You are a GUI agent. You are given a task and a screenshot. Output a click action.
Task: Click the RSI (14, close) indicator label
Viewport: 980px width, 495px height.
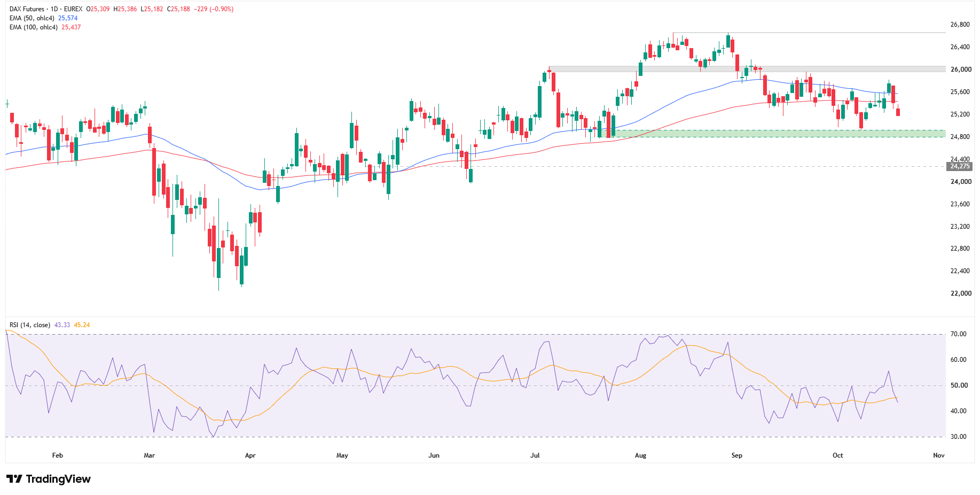click(x=30, y=325)
